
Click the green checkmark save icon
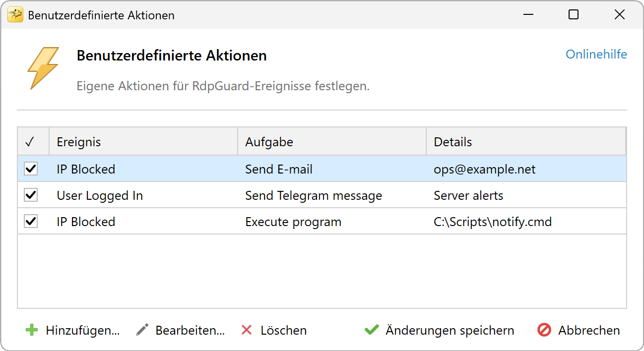point(372,330)
